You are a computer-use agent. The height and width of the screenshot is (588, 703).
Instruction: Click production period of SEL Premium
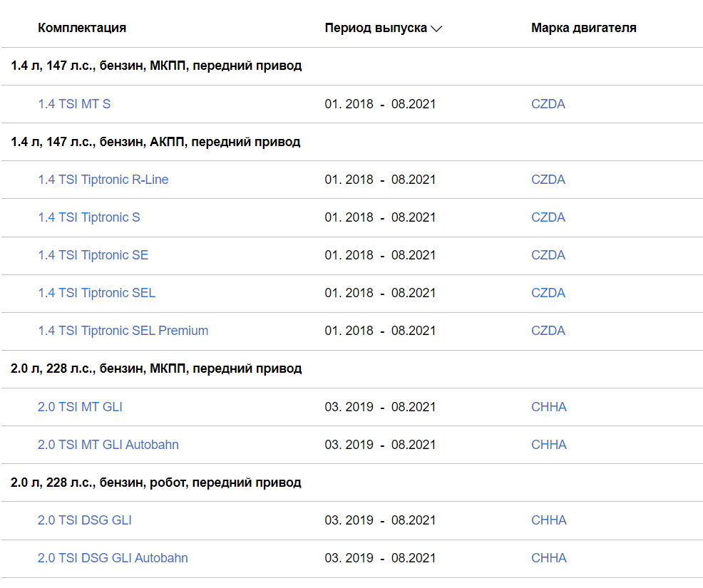pyautogui.click(x=380, y=331)
